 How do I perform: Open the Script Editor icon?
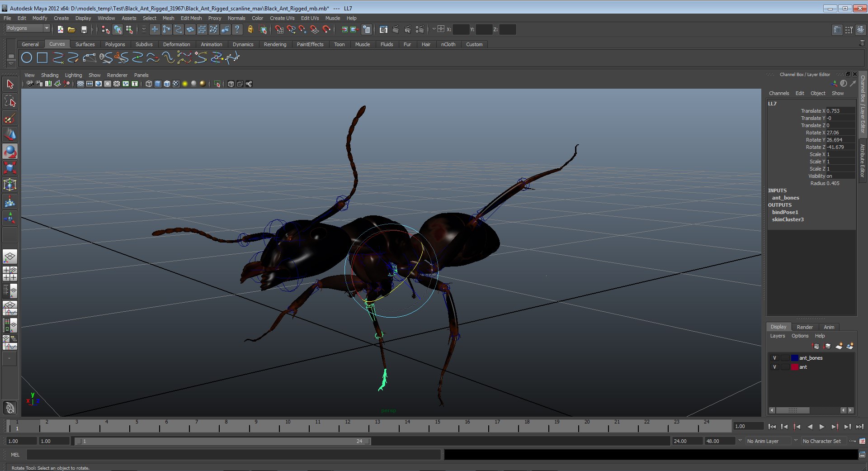pyautogui.click(x=862, y=454)
